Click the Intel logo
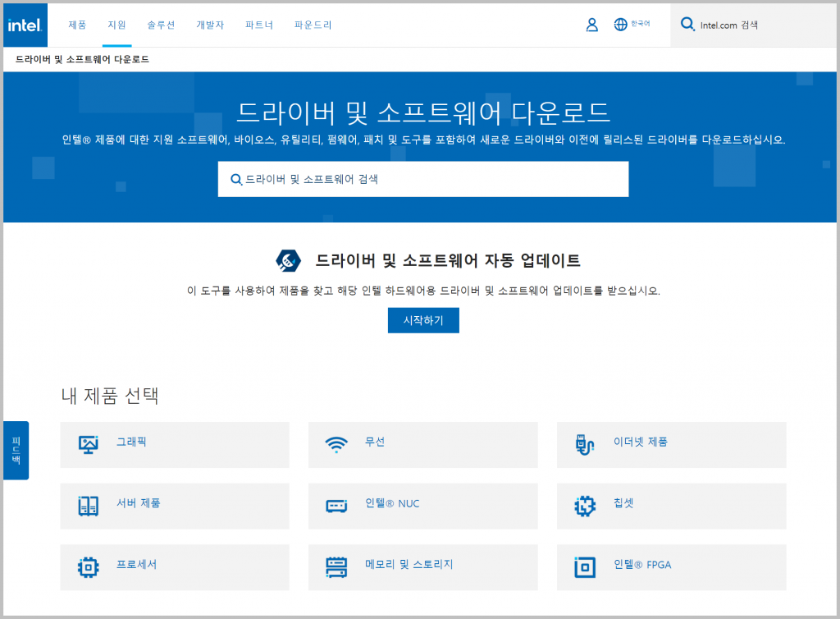The height and width of the screenshot is (619, 840). point(25,25)
